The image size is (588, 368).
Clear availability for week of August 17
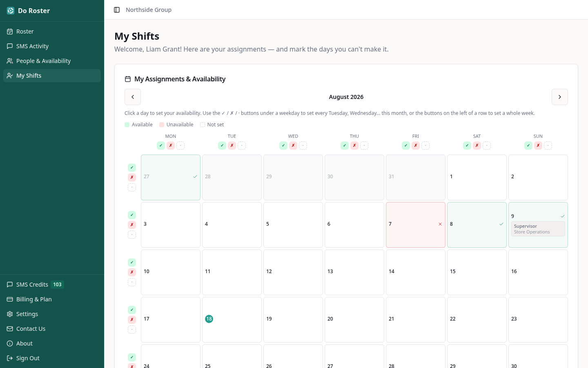pyautogui.click(x=132, y=330)
